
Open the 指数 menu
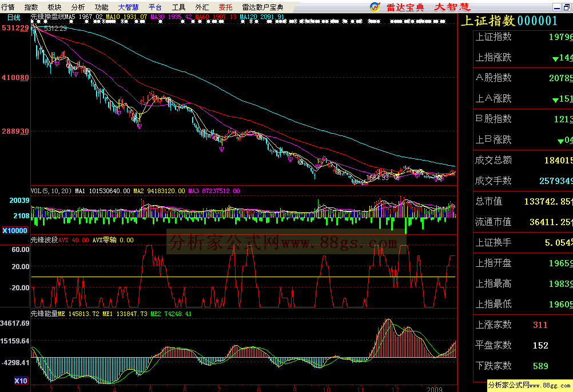31,7
